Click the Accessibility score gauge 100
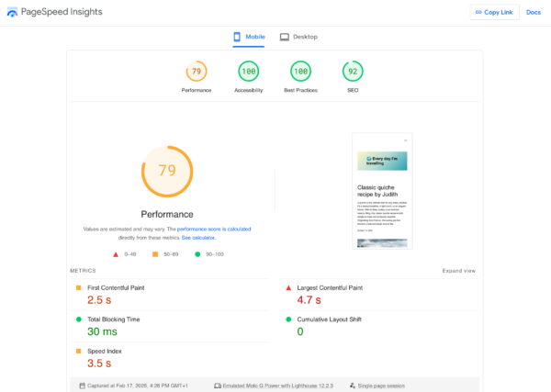Screen dimensions: 551x392 point(248,72)
